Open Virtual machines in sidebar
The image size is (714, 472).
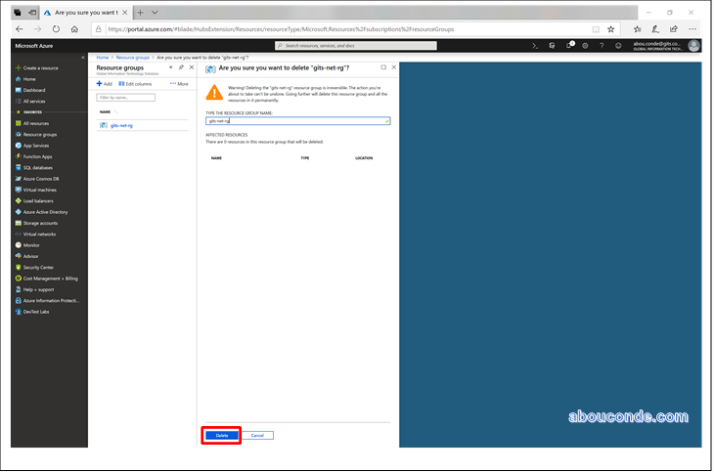tap(40, 189)
